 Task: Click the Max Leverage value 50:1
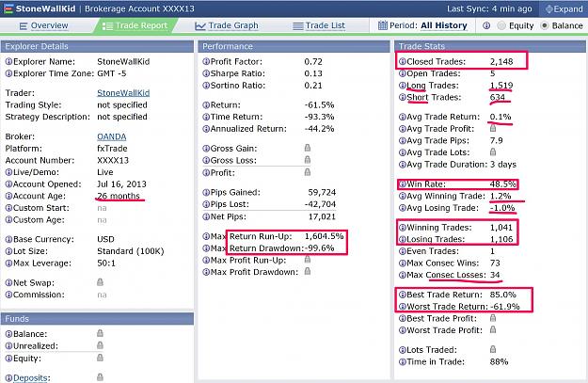coord(106,263)
